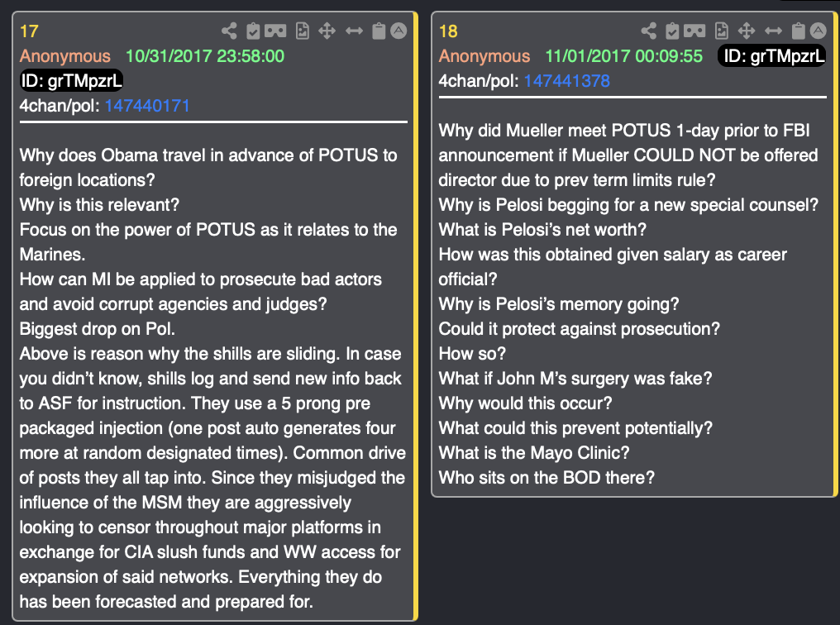Click the image file icon on post 18

click(722, 31)
